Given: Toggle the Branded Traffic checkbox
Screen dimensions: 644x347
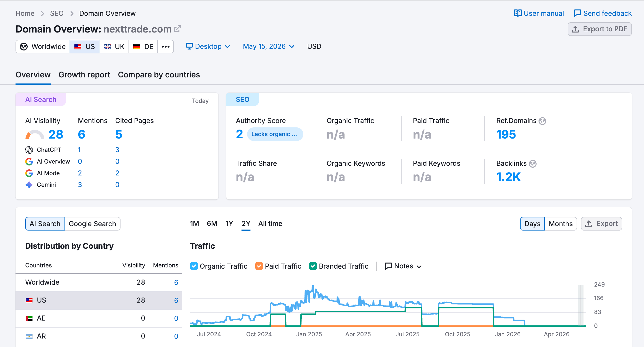Looking at the screenshot, I should coord(313,266).
